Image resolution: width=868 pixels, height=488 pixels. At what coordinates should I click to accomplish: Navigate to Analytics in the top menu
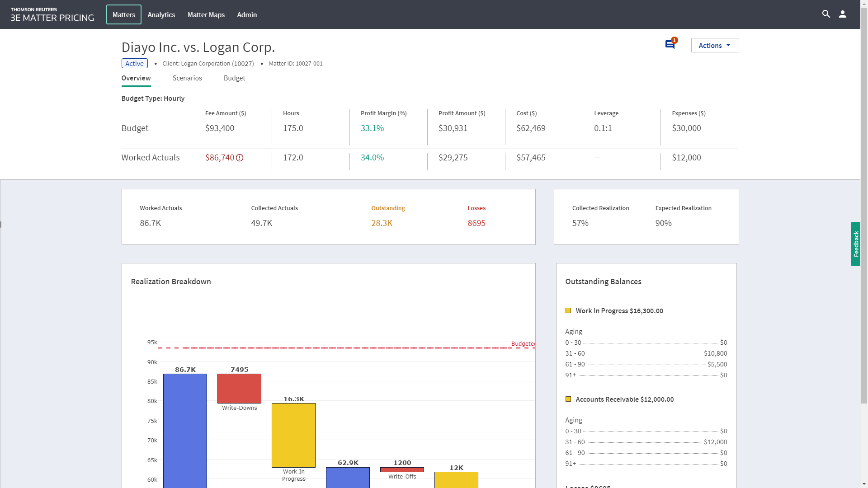[161, 14]
